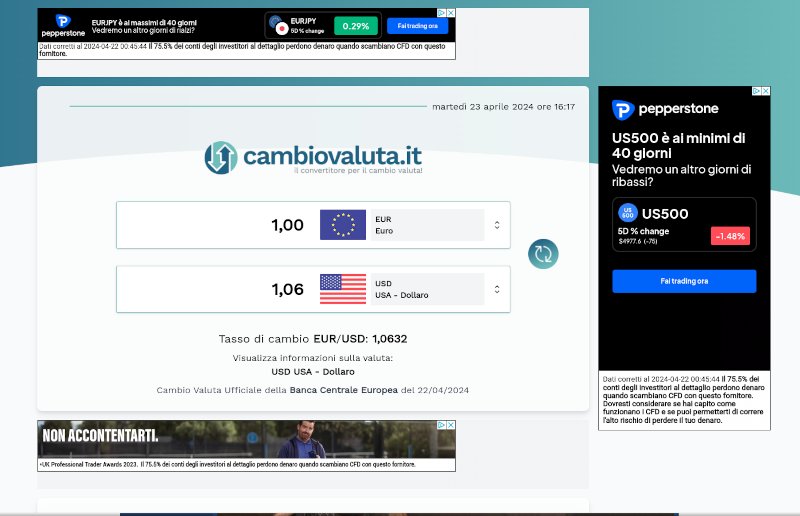Image resolution: width=800 pixels, height=516 pixels.
Task: Close the top banner ad
Action: 451,13
